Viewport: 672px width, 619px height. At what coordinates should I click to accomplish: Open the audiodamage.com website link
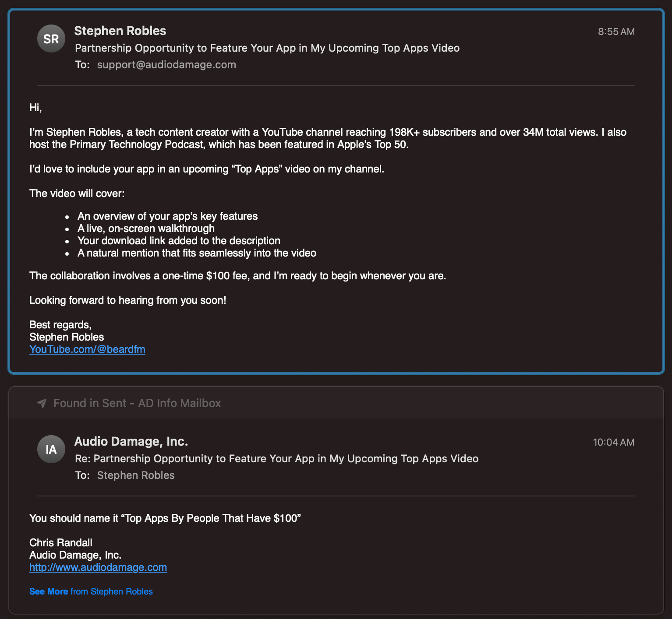tap(98, 567)
